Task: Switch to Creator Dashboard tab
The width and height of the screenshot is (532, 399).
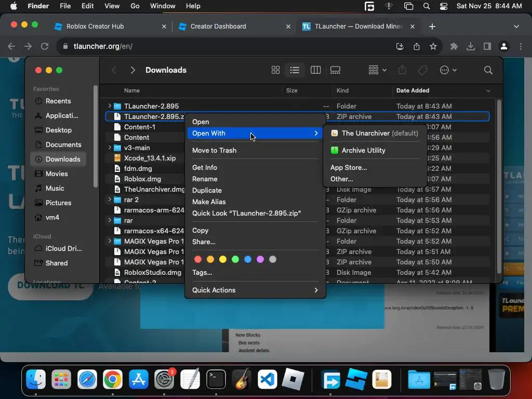Action: (x=234, y=26)
